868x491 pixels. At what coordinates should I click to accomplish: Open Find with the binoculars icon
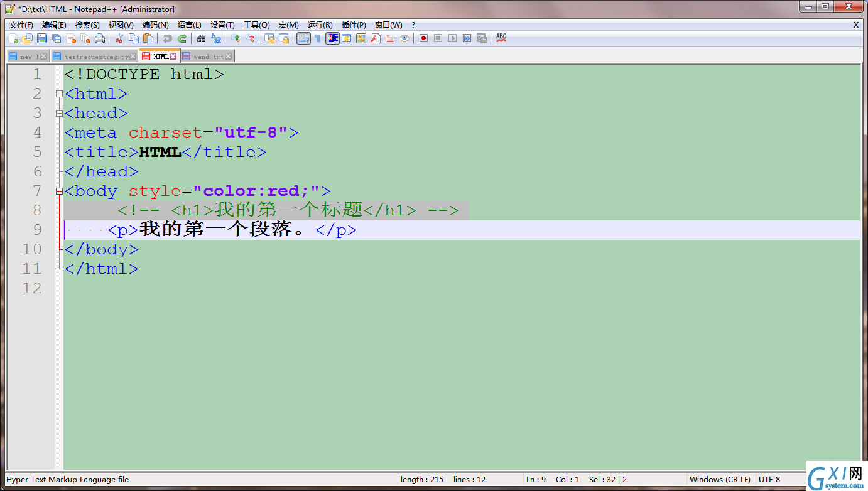201,38
